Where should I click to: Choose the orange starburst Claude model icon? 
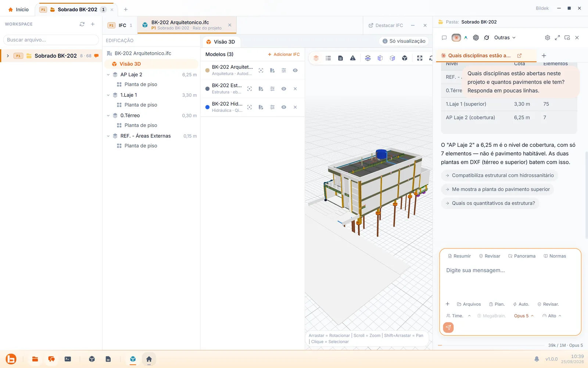pyautogui.click(x=456, y=38)
